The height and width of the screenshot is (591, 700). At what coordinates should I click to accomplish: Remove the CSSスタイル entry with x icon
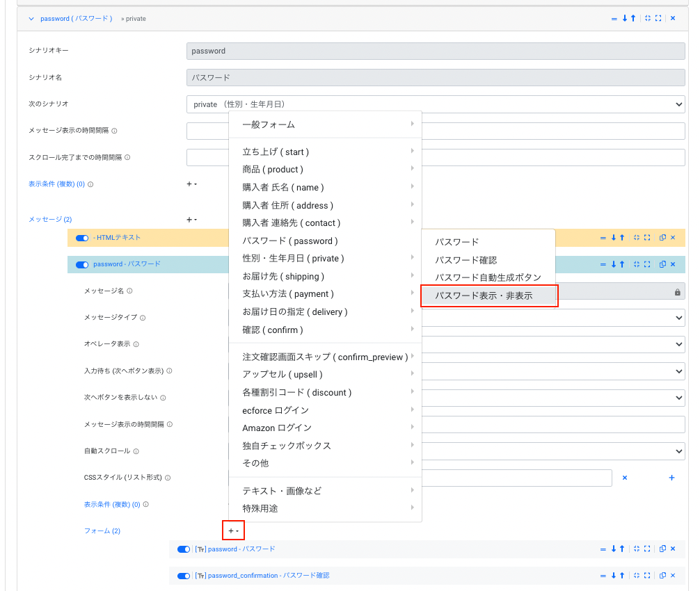pos(624,478)
